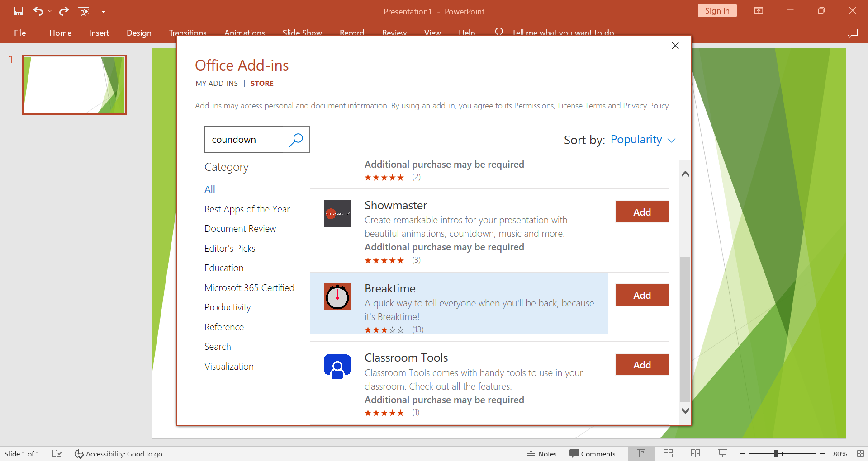
Task: Open the Sort by Popularity dropdown
Action: (643, 140)
